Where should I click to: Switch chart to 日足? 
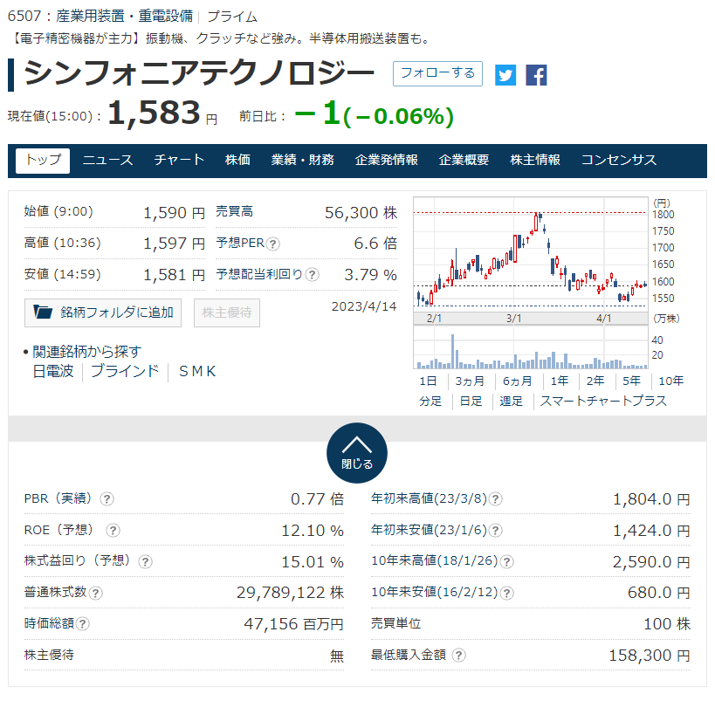pyautogui.click(x=471, y=402)
